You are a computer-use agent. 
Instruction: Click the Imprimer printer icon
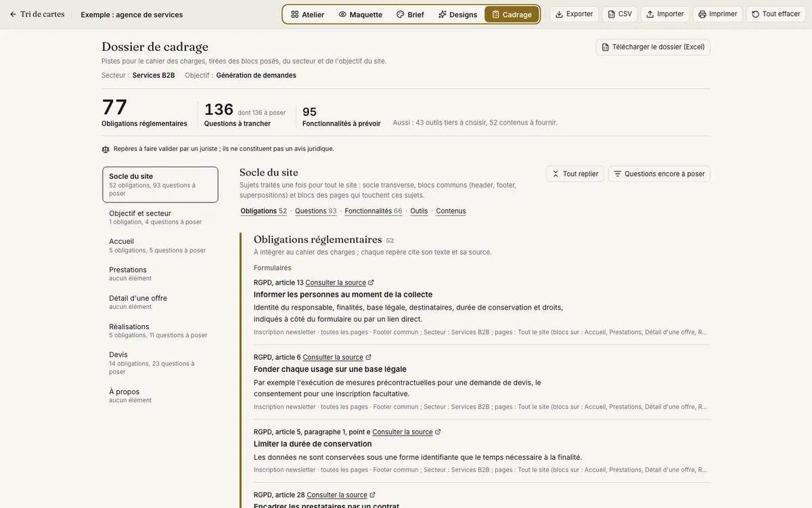click(702, 14)
